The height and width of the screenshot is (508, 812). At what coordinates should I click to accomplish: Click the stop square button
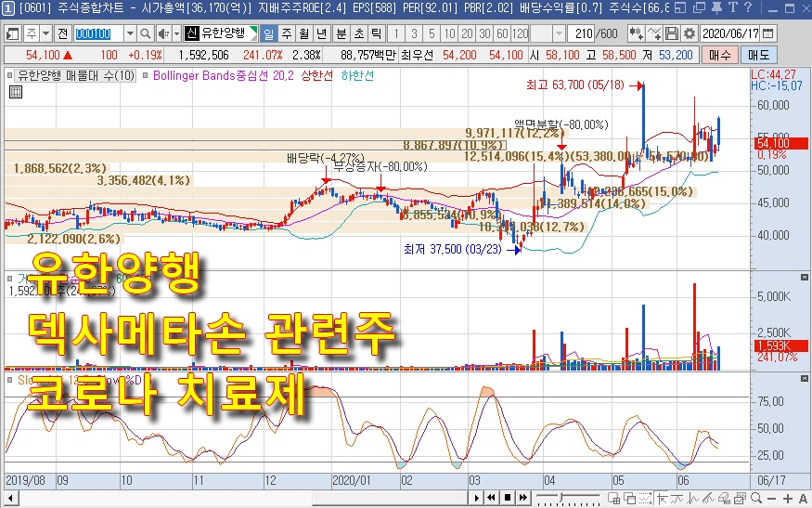pos(508,498)
